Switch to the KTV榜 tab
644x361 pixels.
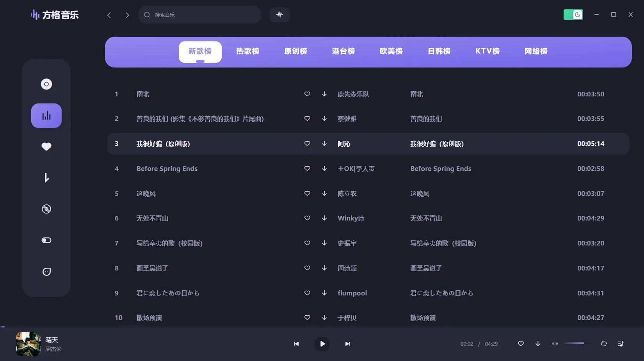point(487,51)
